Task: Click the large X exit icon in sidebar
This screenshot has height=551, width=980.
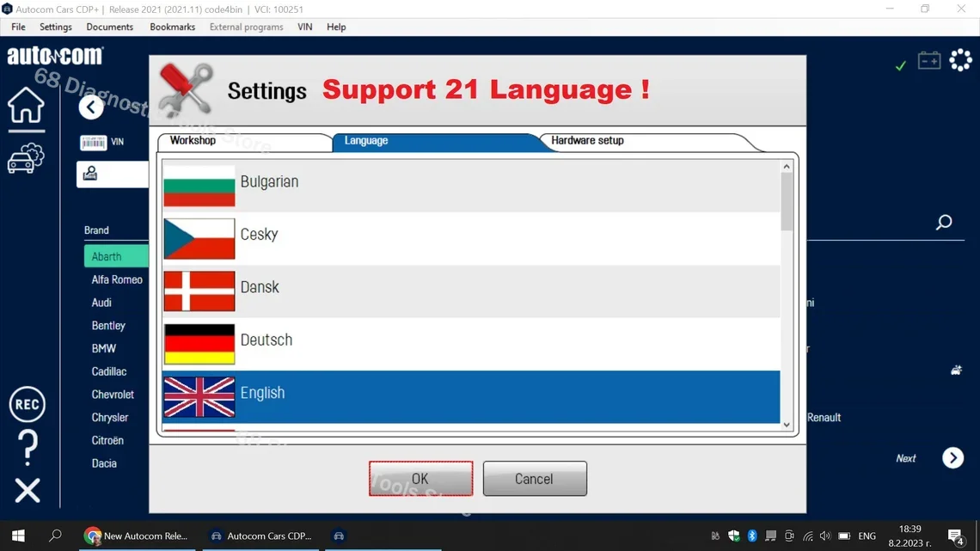Action: point(28,491)
